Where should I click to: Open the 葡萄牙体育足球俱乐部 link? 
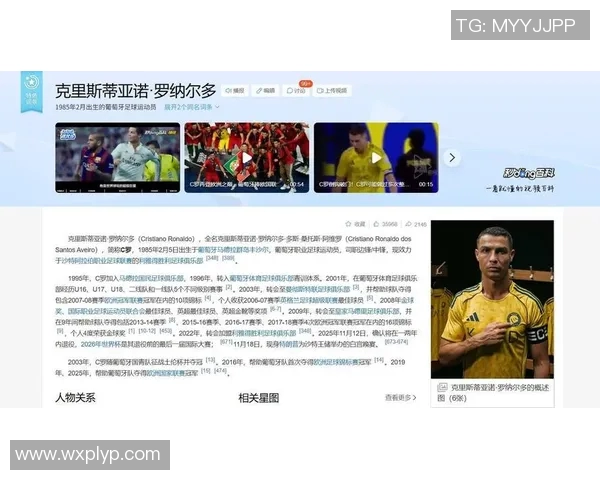point(261,278)
